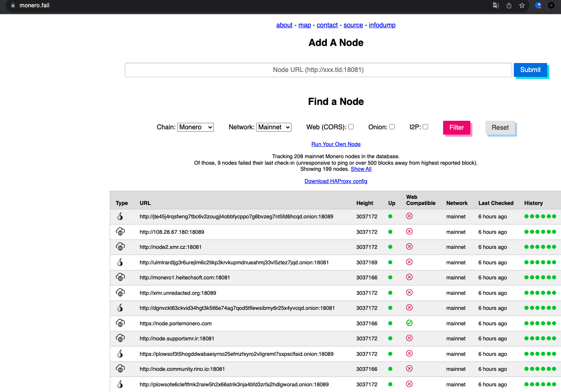Click the clearnet type icon for monero1.heitechsoft.com
Screen dimensions: 561x392
pyautogui.click(x=120, y=277)
